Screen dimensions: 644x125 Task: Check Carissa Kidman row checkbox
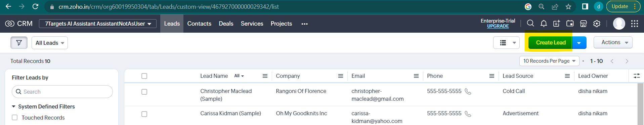(x=144, y=114)
